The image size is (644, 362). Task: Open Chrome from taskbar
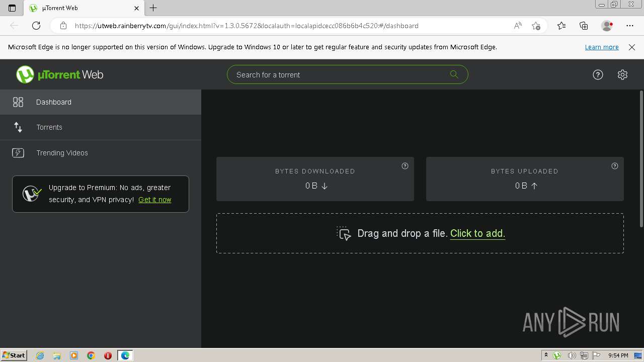coord(91,355)
